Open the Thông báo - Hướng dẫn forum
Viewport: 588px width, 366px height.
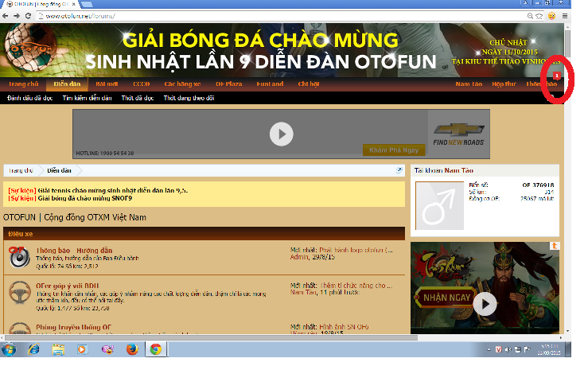(74, 251)
